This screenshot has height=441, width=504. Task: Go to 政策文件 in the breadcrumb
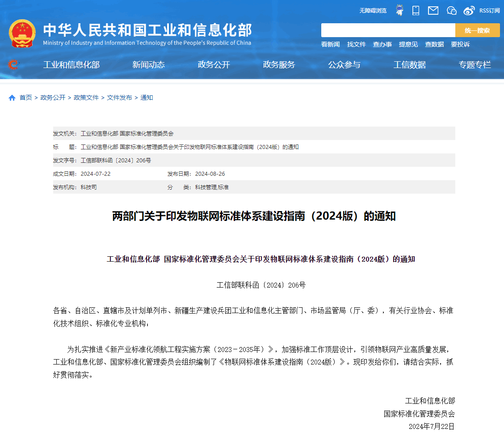(x=86, y=98)
